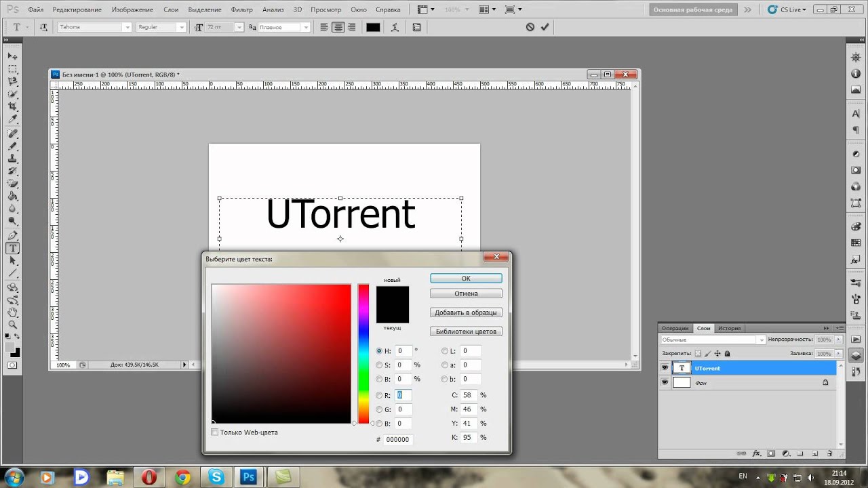Image resolution: width=868 pixels, height=488 pixels.
Task: Click the hex color 000000 field
Action: (x=397, y=439)
